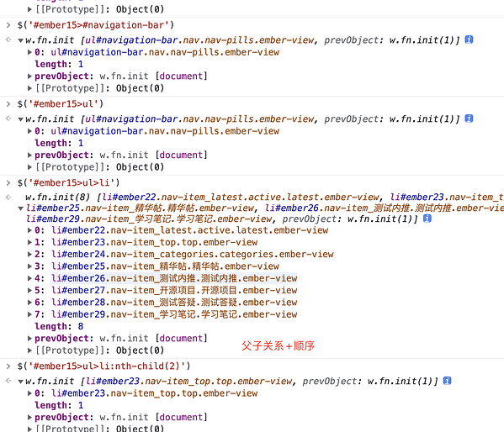Expand item 4 li#ember26 测试内推
Image resolution: width=504 pixels, height=432 pixels.
(x=29, y=278)
